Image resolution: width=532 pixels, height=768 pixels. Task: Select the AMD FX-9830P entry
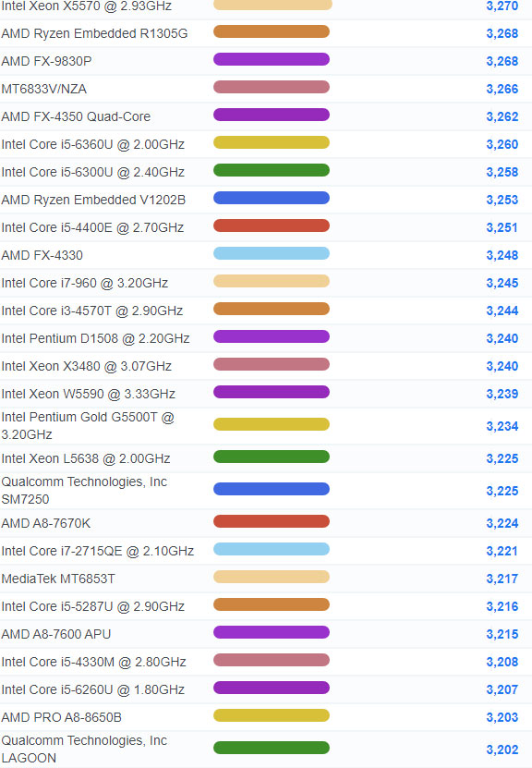(46, 61)
